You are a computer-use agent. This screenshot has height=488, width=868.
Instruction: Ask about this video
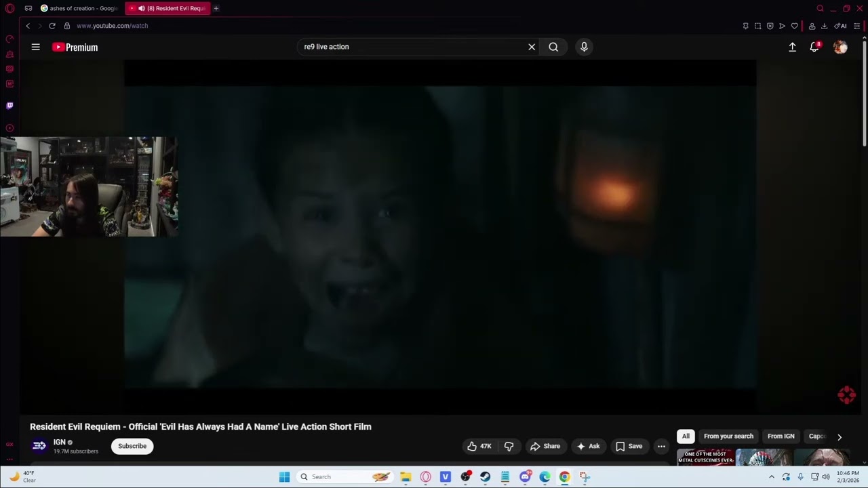(x=588, y=446)
